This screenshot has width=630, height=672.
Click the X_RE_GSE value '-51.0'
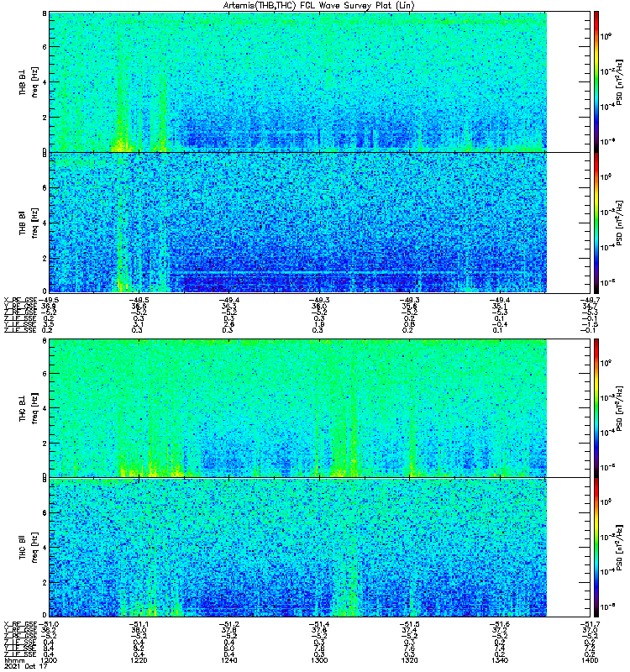pos(49,624)
